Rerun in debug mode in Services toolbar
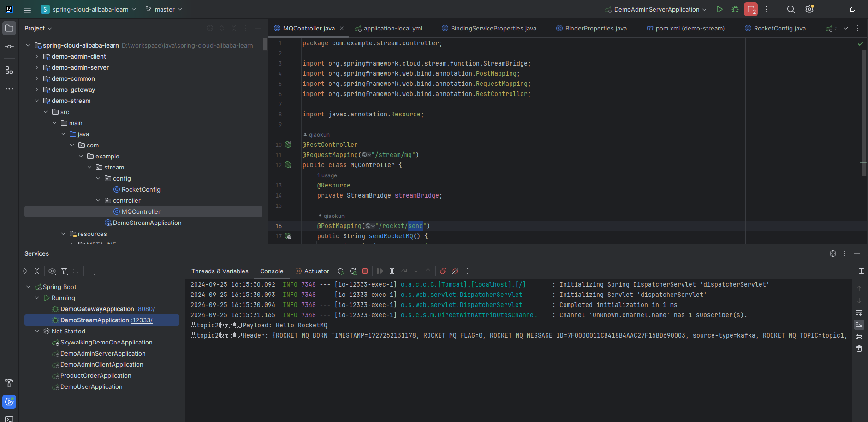 pyautogui.click(x=353, y=271)
